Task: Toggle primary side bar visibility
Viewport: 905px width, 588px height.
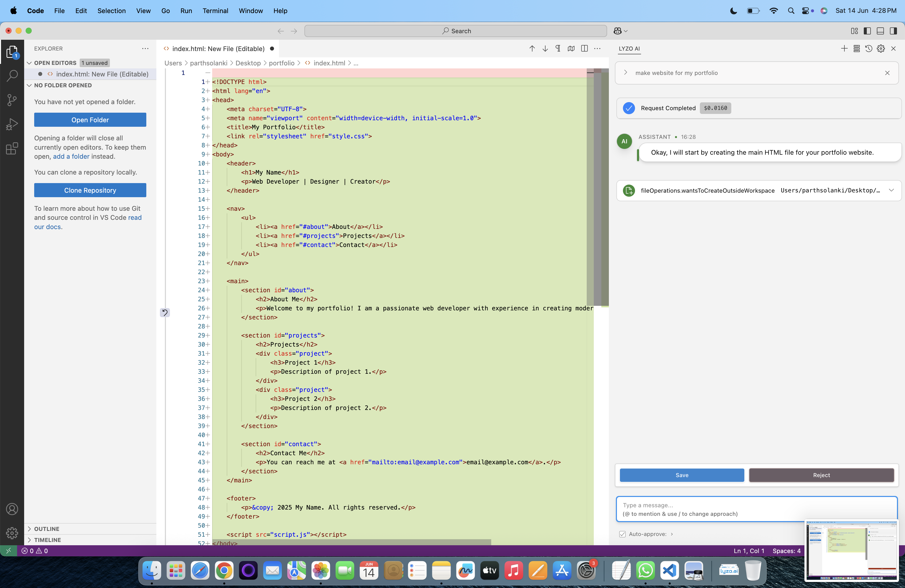Action: 867,31
